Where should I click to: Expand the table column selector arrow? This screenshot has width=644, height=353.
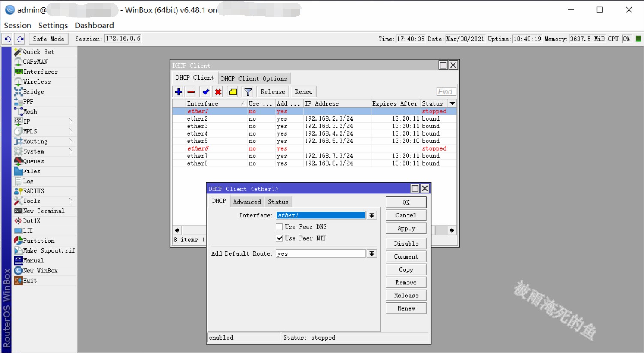click(x=452, y=103)
